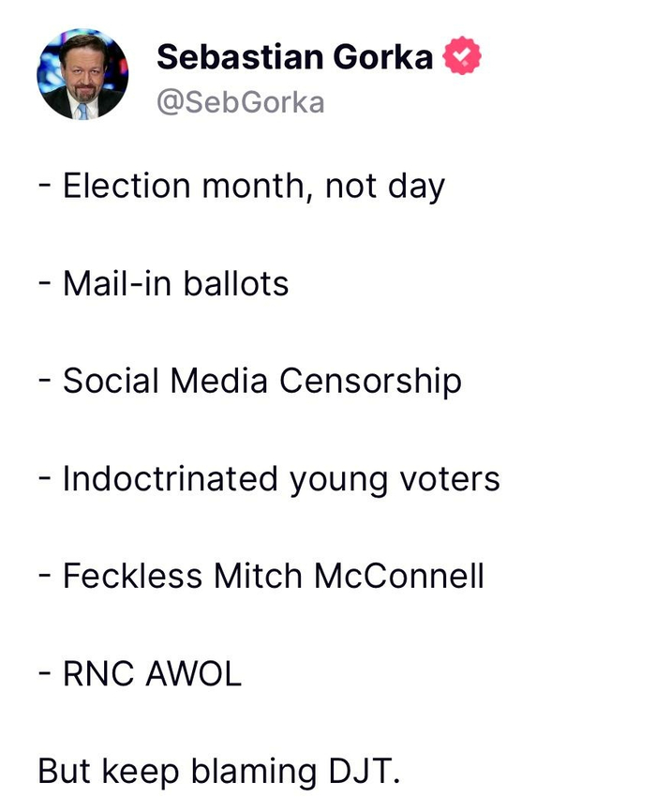
Task: Click the 'Election month, not day' line
Action: (x=244, y=186)
